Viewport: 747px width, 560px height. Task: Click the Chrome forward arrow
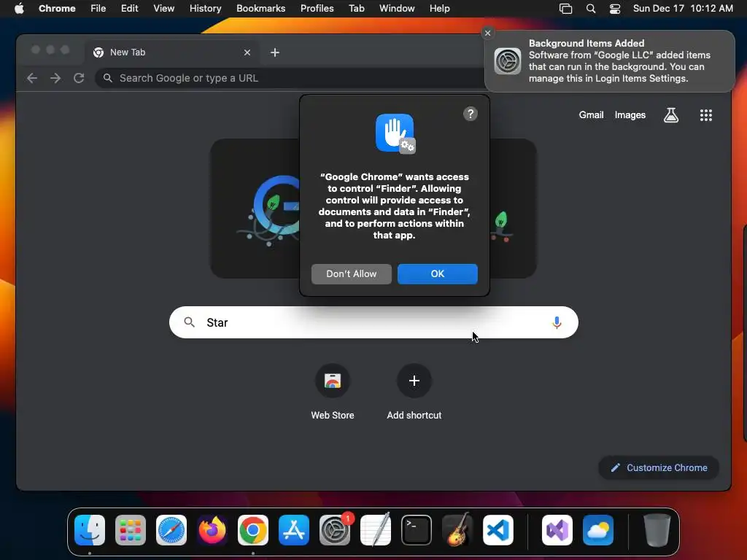pos(55,78)
